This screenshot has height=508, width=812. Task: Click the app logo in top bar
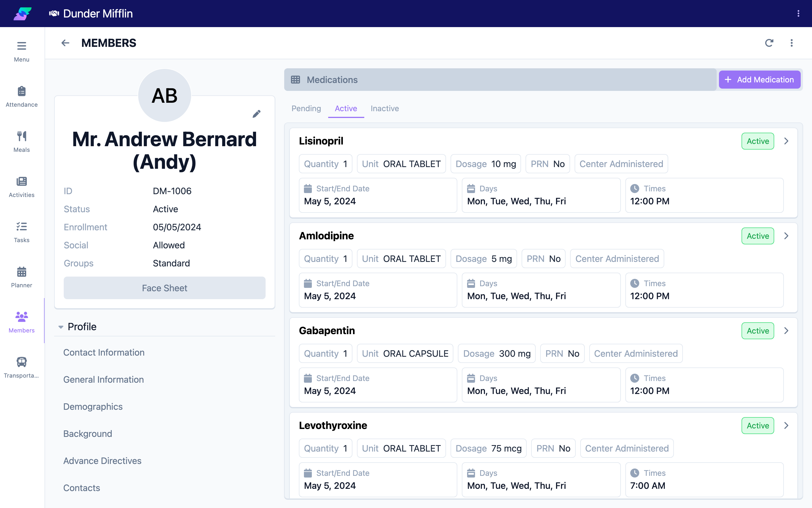[22, 14]
